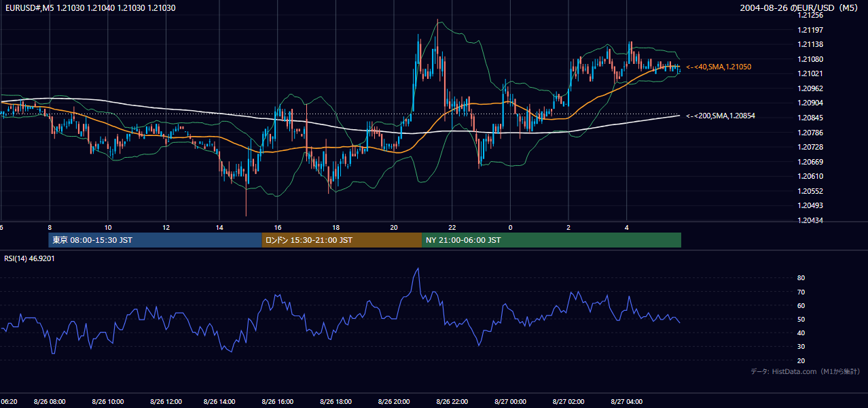Click RSI scale value 70
The width and height of the screenshot is (868, 408).
point(801,292)
